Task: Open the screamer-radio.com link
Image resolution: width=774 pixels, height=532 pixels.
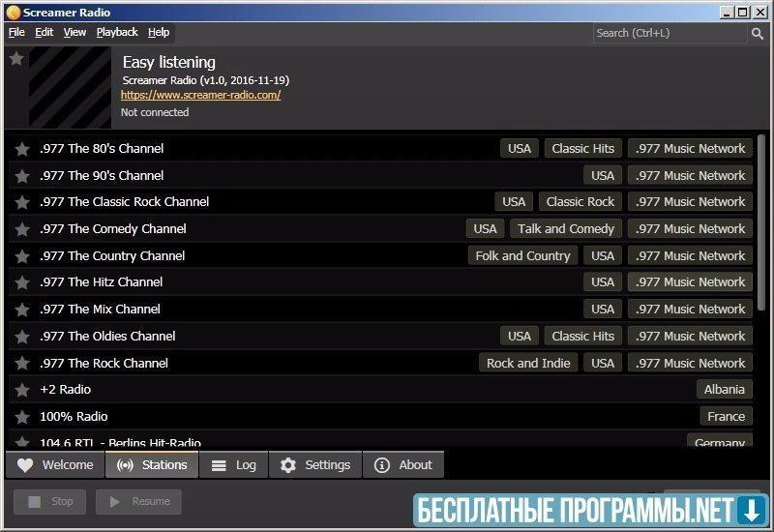Action: (x=200, y=95)
